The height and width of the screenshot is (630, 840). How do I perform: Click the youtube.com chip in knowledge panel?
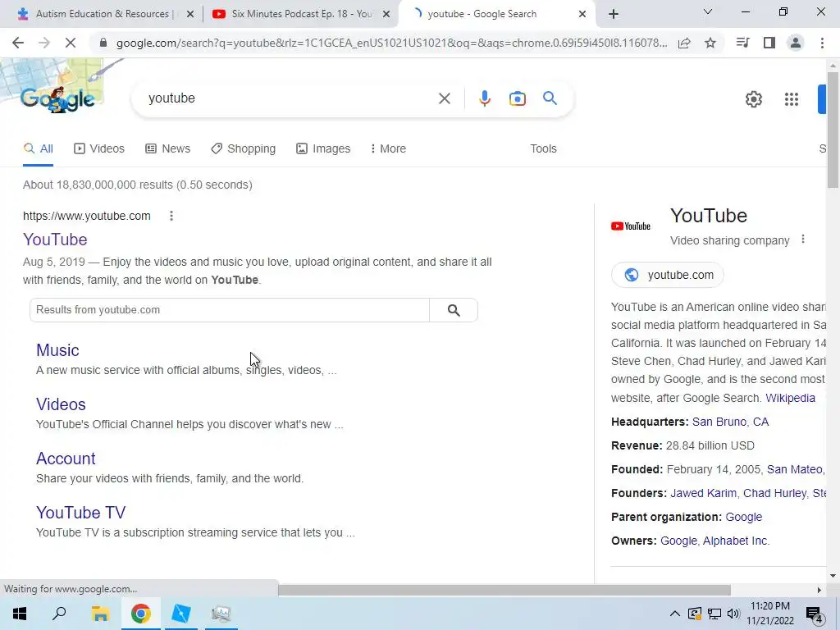668,275
